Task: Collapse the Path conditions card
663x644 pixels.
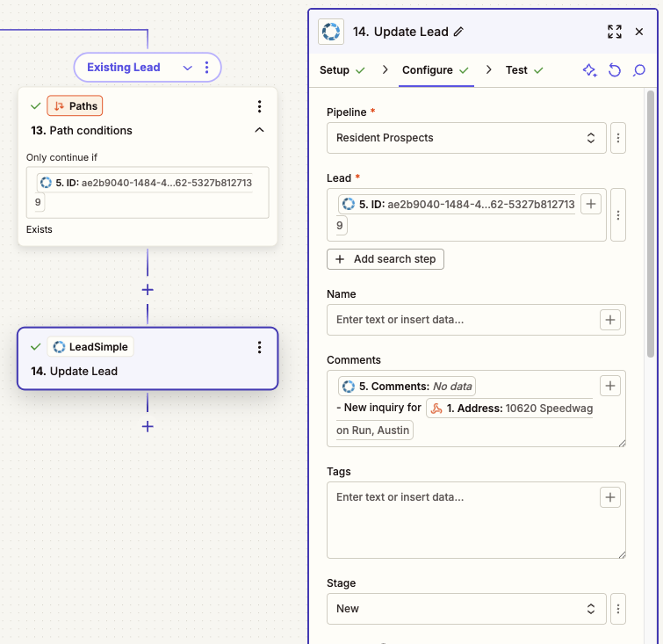Action: [x=259, y=130]
